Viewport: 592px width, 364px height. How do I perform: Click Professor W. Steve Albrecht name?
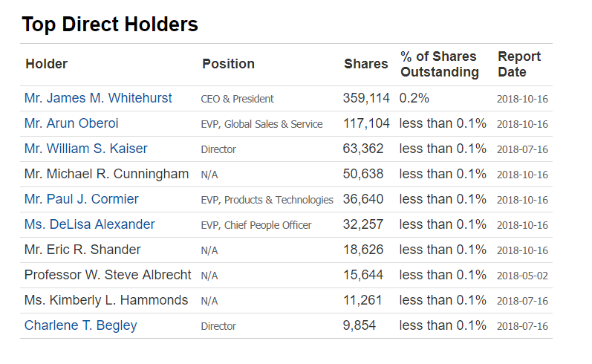click(108, 275)
